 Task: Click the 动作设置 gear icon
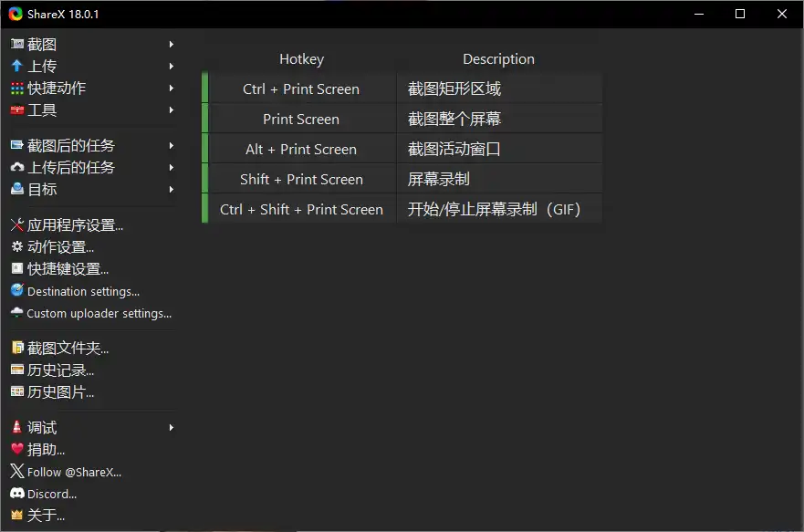click(17, 246)
